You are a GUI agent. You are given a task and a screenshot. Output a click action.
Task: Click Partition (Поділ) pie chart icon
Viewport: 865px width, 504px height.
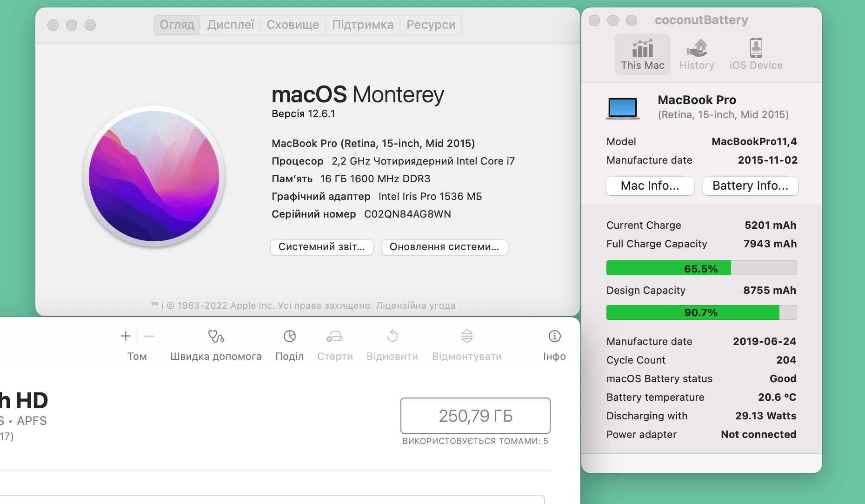pos(289,336)
